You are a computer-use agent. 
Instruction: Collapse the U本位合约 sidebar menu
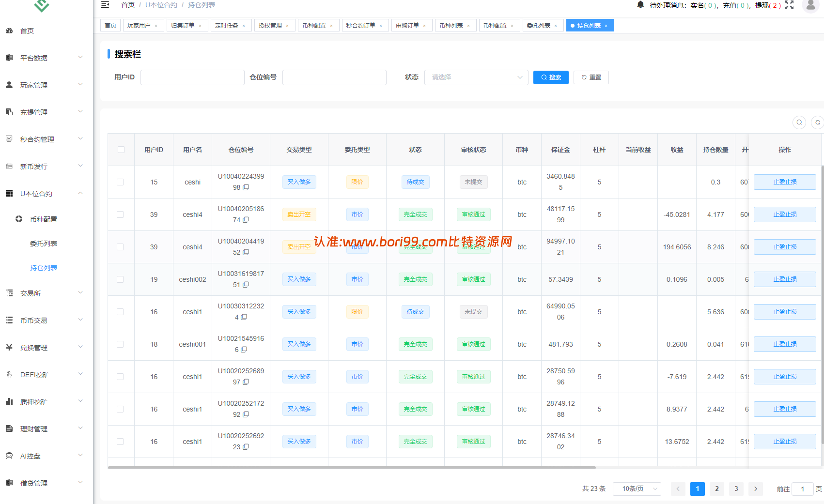click(80, 193)
